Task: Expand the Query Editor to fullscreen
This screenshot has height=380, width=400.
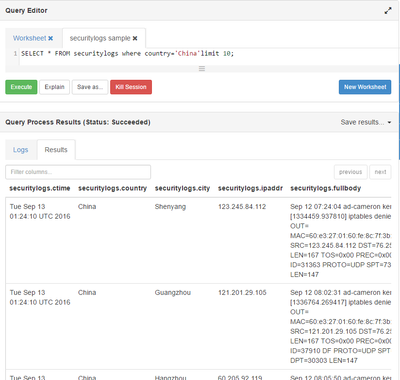Action: (x=388, y=11)
